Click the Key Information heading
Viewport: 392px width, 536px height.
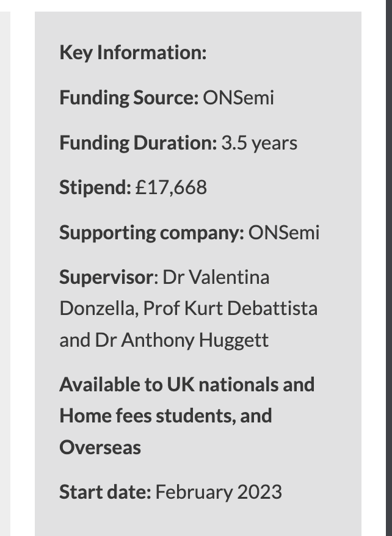pyautogui.click(x=132, y=53)
